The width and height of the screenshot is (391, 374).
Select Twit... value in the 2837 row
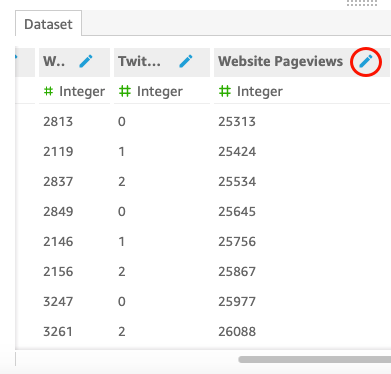coord(122,182)
